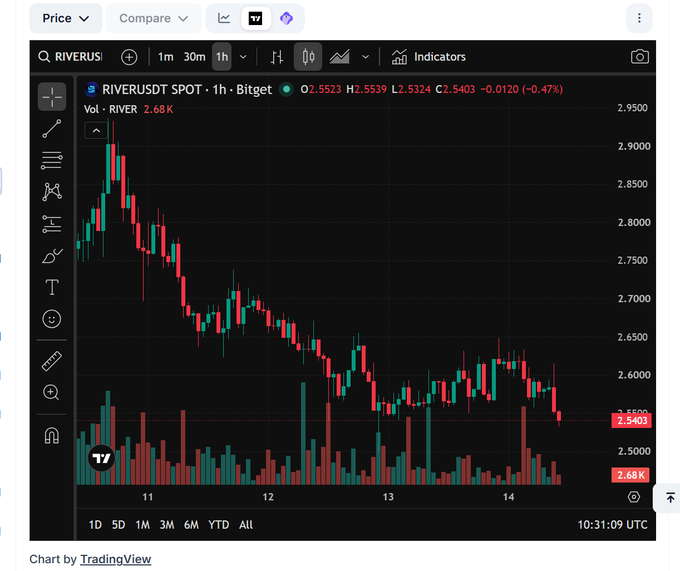
Task: Switch to TradingView chart view
Action: point(255,18)
